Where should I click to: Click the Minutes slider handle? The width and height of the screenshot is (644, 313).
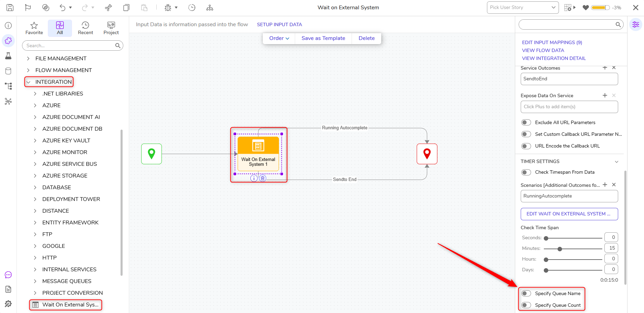[560, 249]
